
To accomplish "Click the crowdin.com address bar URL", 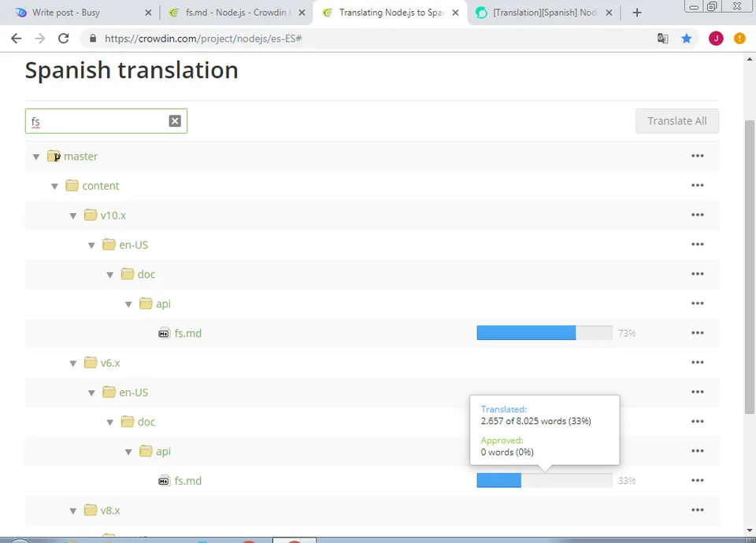I will coord(203,39).
